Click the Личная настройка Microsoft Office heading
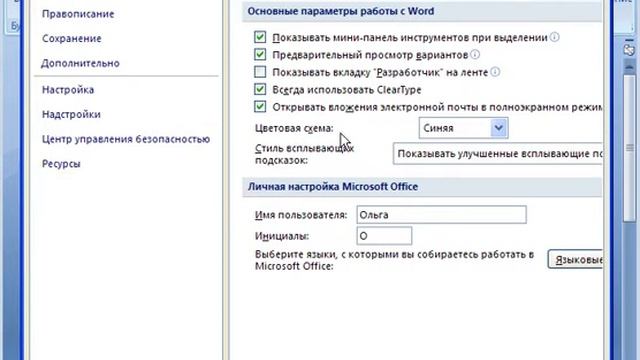 pyautogui.click(x=333, y=187)
